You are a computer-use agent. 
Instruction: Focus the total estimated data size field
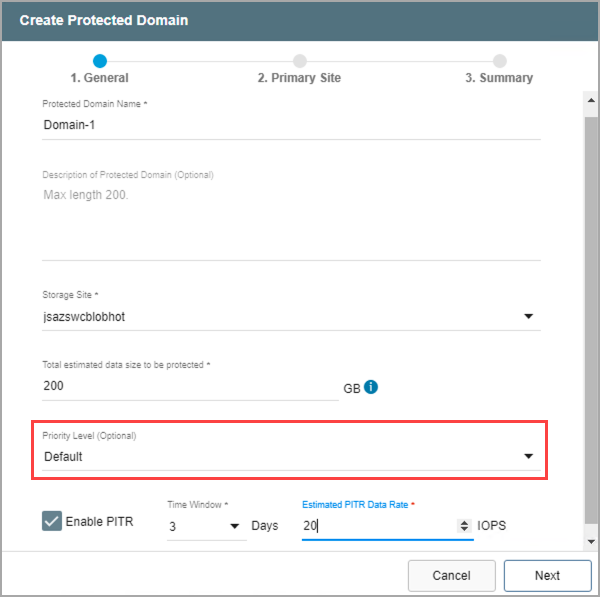190,386
